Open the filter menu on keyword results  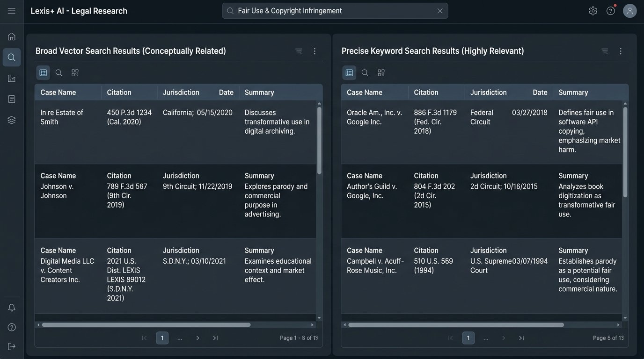tap(604, 51)
